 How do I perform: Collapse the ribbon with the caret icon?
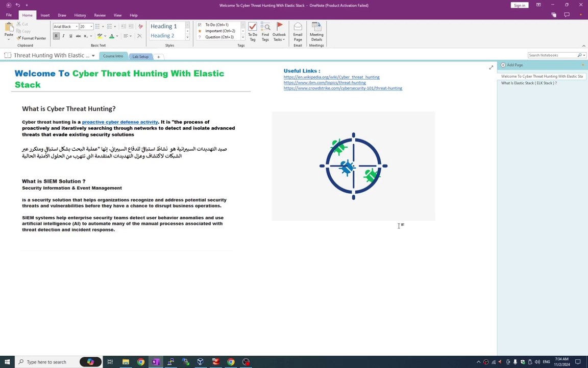click(x=583, y=46)
